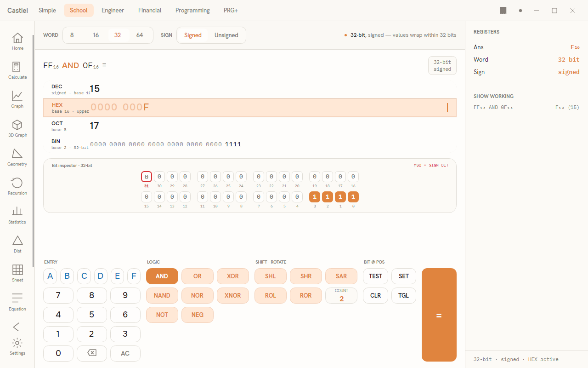Viewport: 588px width, 368px height.
Task: Select 32-bit word size
Action: pyautogui.click(x=118, y=35)
